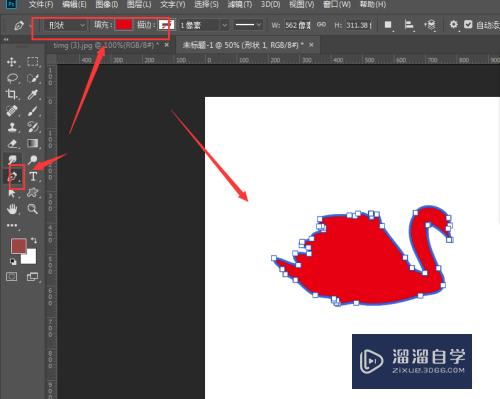Open the 选择(S) menu

[206, 5]
